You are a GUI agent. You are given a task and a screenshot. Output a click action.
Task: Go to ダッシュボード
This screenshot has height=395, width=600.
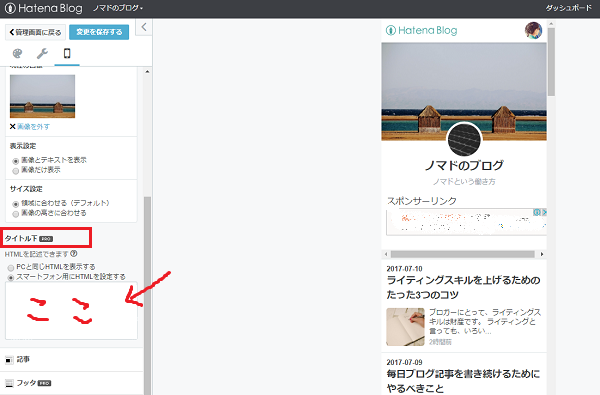click(x=569, y=8)
